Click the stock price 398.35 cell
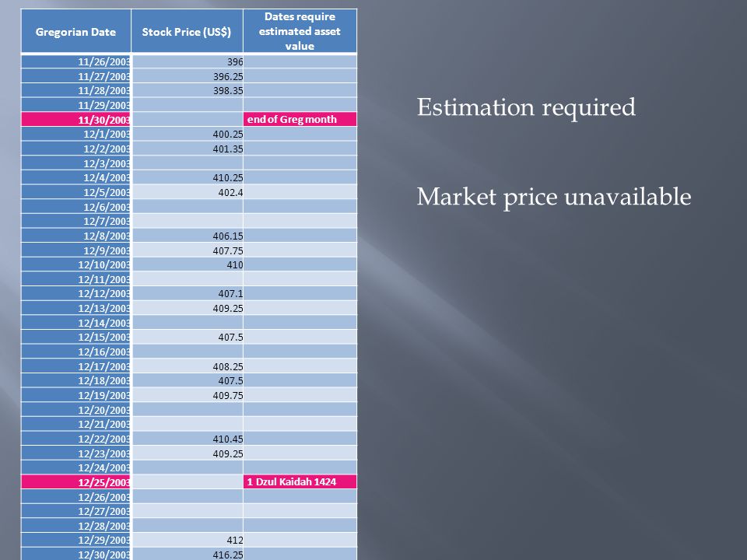747x560 pixels. 187,90
